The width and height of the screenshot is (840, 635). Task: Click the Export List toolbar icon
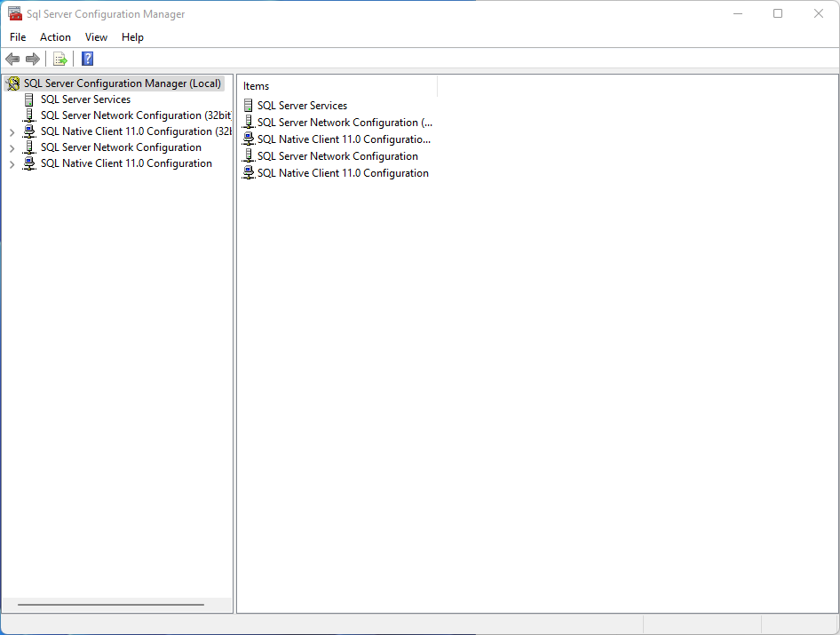pos(60,59)
